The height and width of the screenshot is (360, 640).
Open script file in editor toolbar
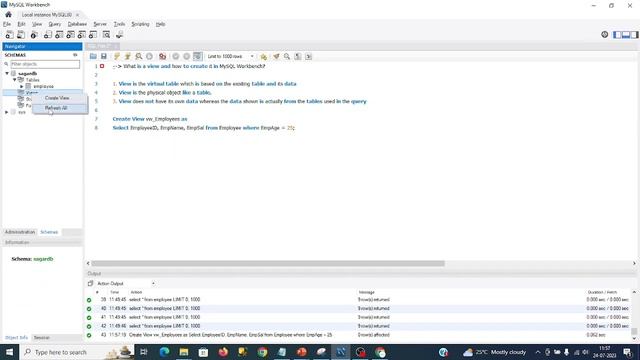93,56
